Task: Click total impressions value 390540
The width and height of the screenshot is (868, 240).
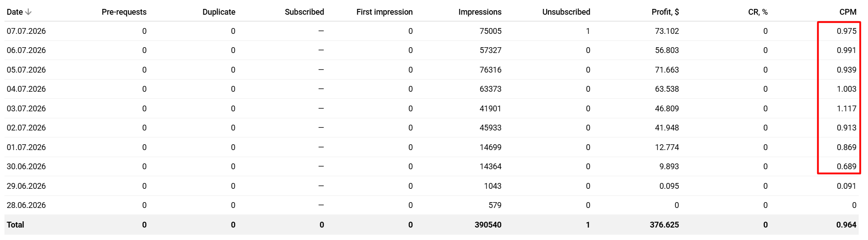Action: 488,225
